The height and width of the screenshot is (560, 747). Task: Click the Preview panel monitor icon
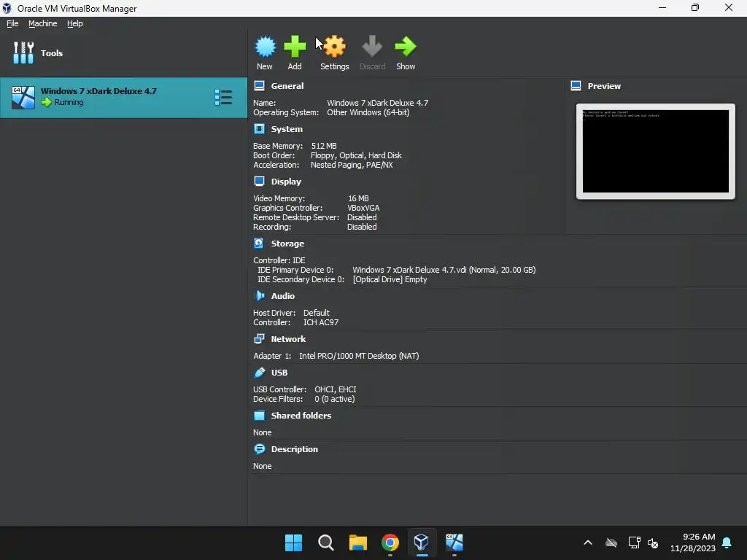click(x=576, y=86)
